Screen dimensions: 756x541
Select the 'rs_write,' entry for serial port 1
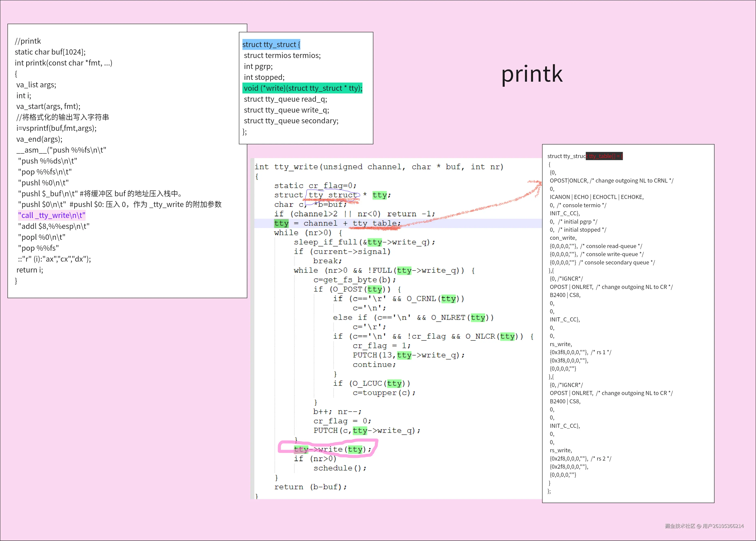(x=560, y=344)
